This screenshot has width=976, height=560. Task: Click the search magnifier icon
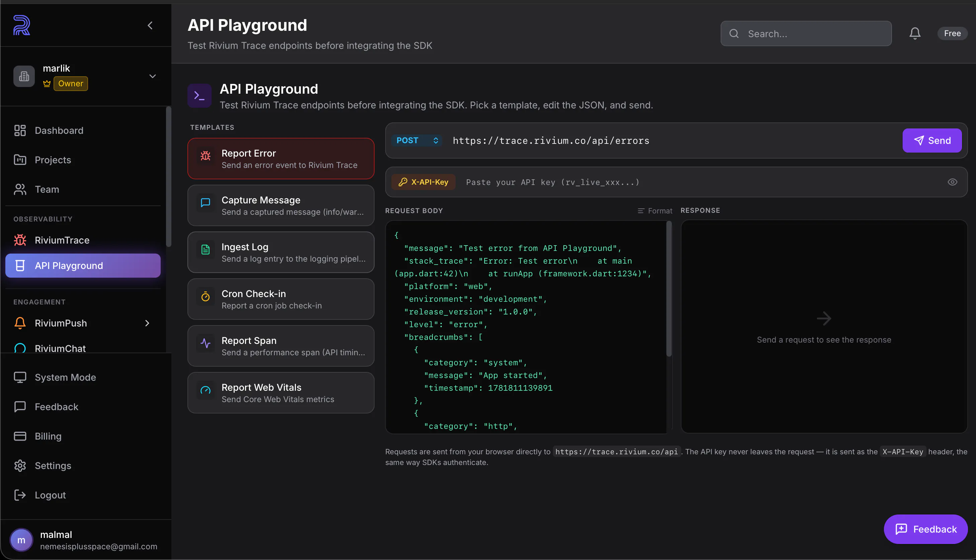(734, 33)
